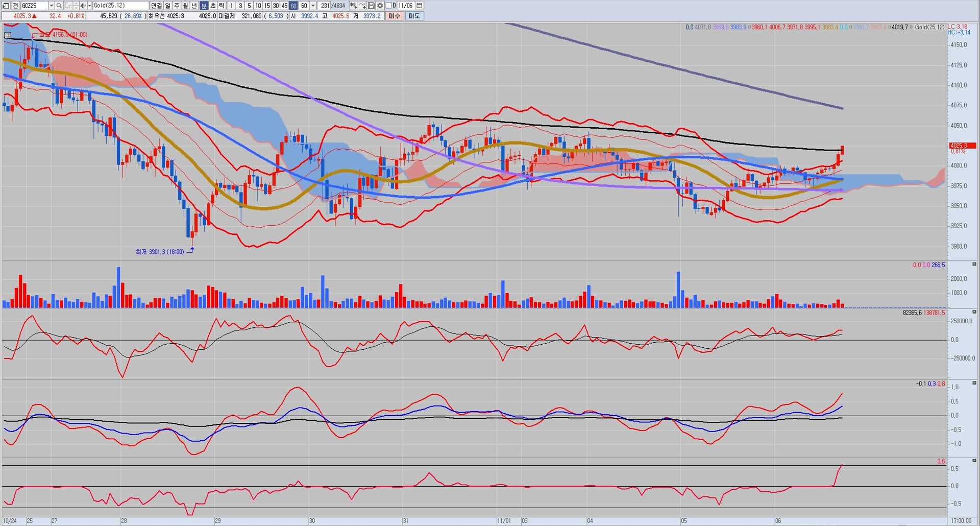Viewport: 980px width, 526px height.
Task: Switch to the 일 (daily) period toggle
Action: click(x=168, y=6)
